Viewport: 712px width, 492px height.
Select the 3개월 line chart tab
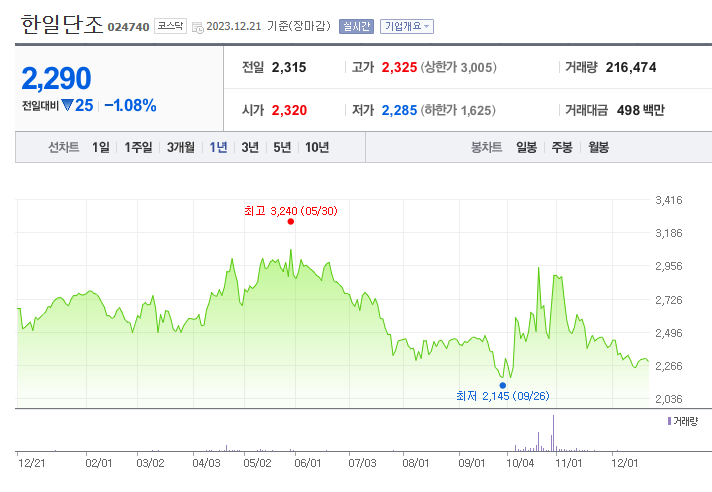pos(181,147)
